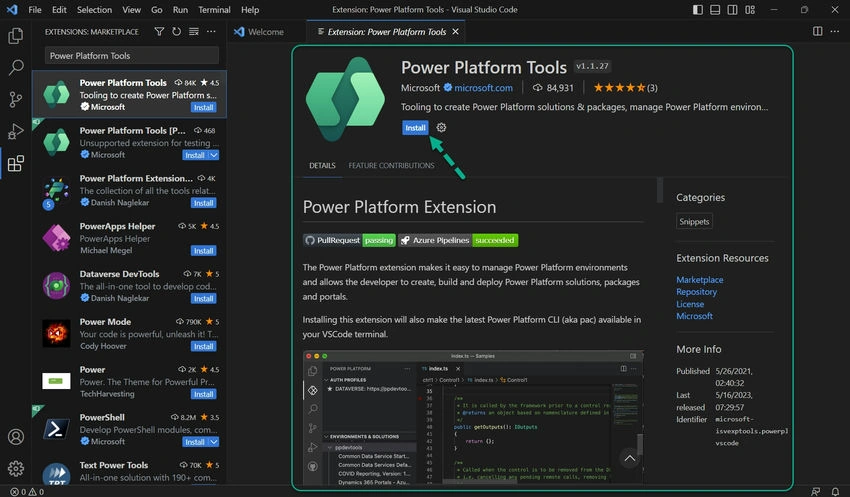Expand Install dropdown for Power Platform Tools preview
850x497 pixels.
[214, 155]
